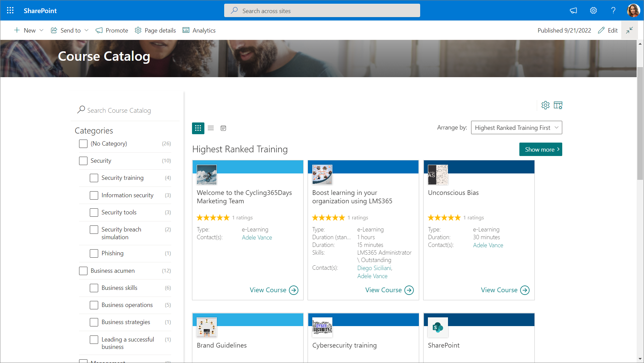
Task: Switch to list view layout icon
Action: coord(211,128)
